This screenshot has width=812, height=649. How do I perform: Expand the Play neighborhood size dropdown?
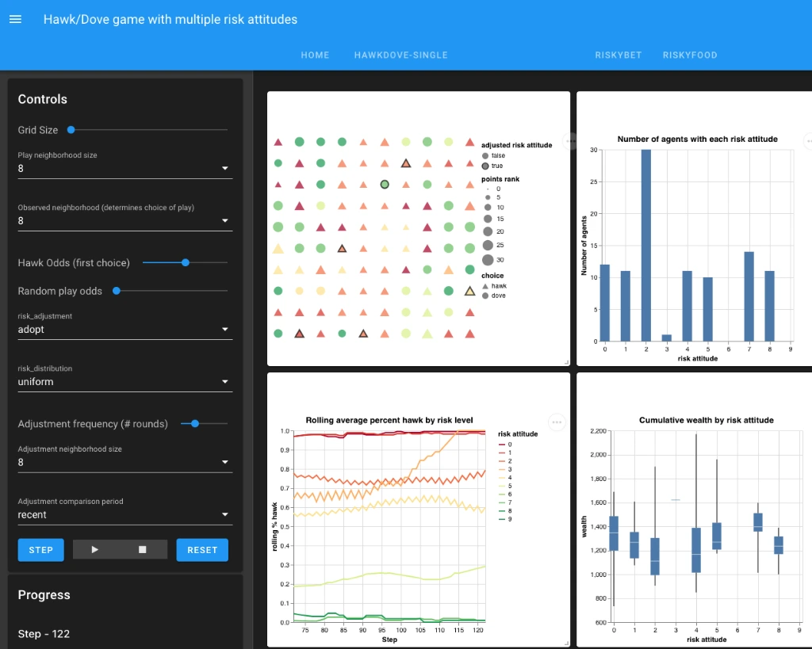124,168
